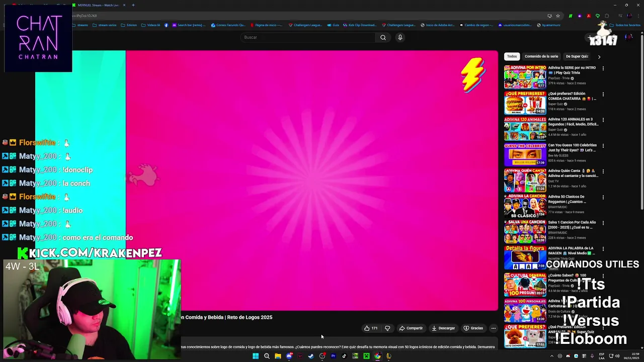Click the YouTube search input field

[308, 37]
